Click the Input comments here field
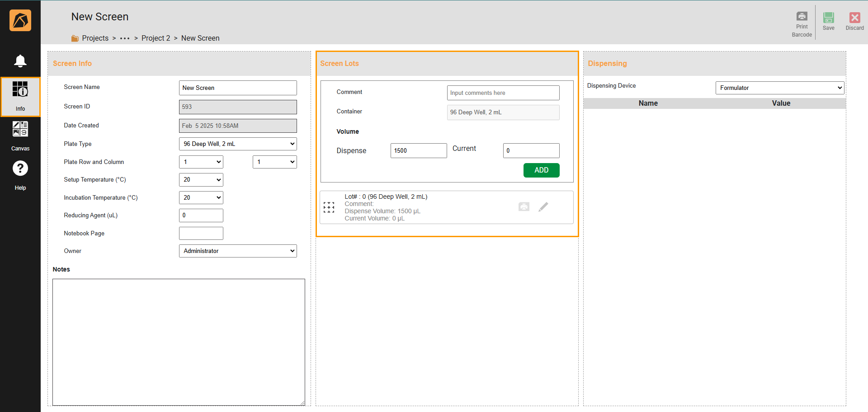868x412 pixels. 503,93
